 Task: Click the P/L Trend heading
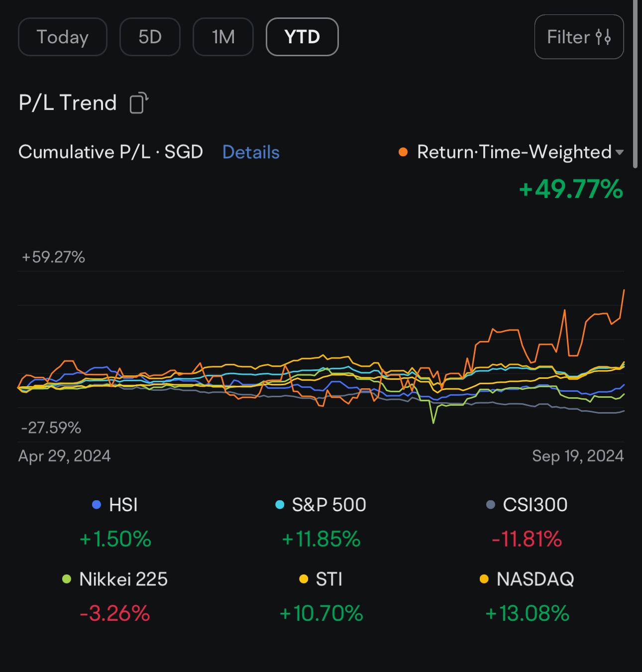click(x=68, y=103)
